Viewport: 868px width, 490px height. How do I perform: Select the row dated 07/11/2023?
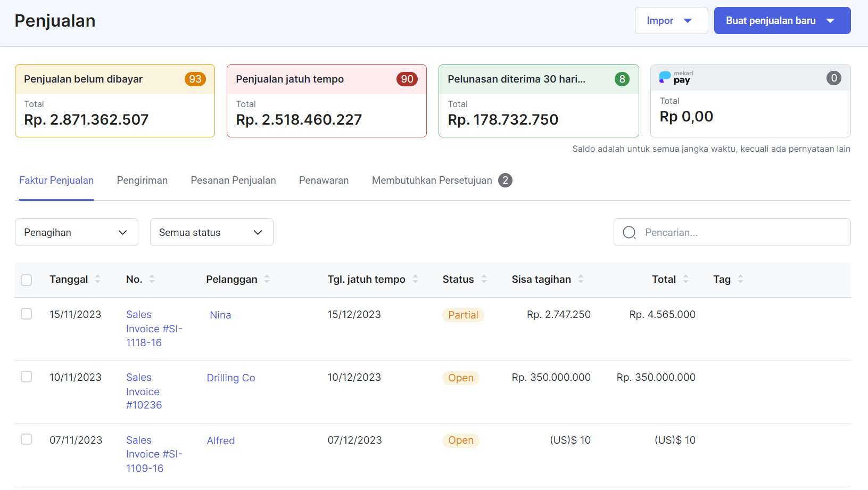pos(27,439)
